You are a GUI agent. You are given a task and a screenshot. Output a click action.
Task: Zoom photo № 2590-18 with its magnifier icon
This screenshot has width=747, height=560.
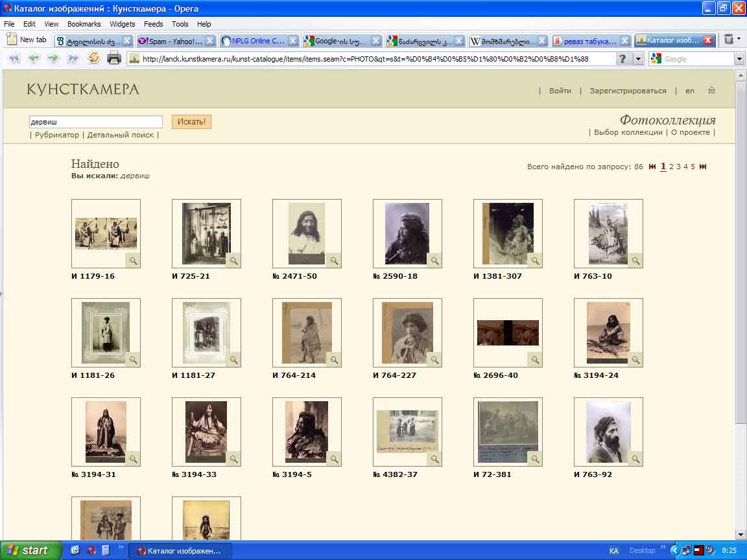(434, 261)
